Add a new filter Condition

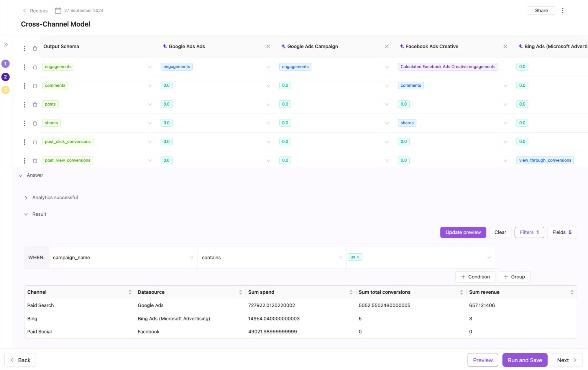coord(475,277)
